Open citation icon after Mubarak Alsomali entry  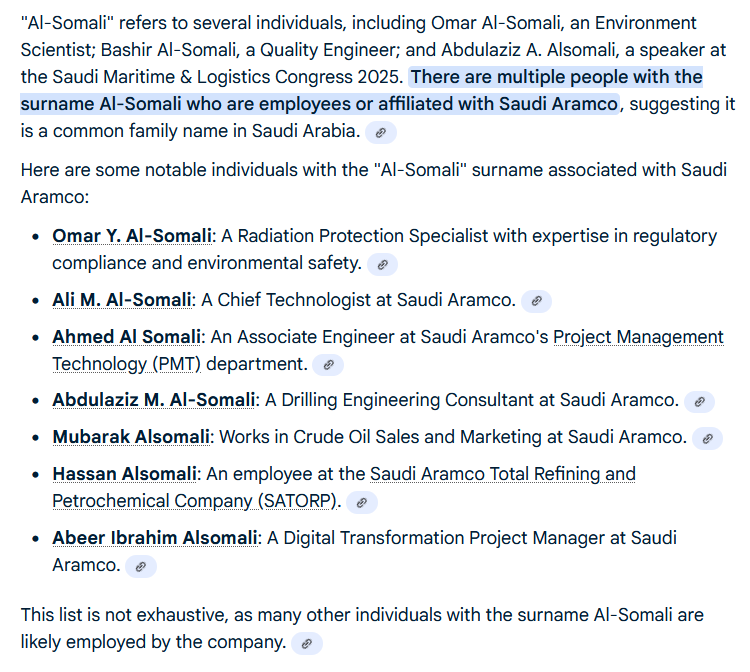[707, 437]
